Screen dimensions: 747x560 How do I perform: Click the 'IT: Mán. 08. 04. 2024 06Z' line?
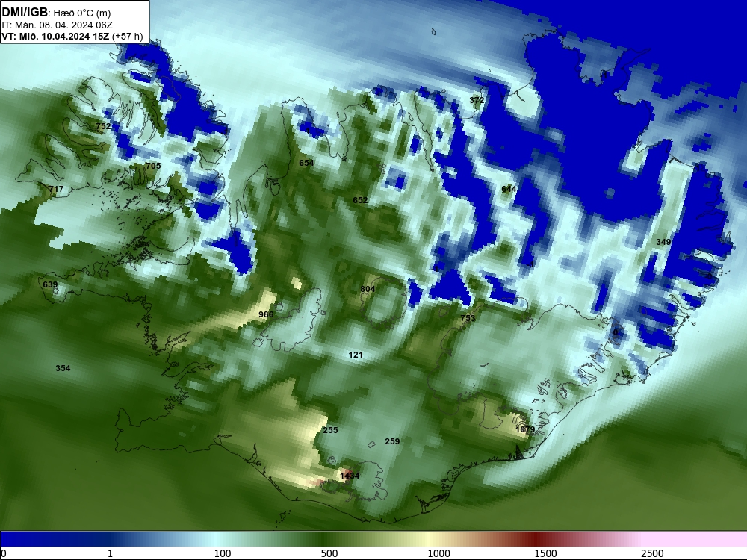coord(57,25)
